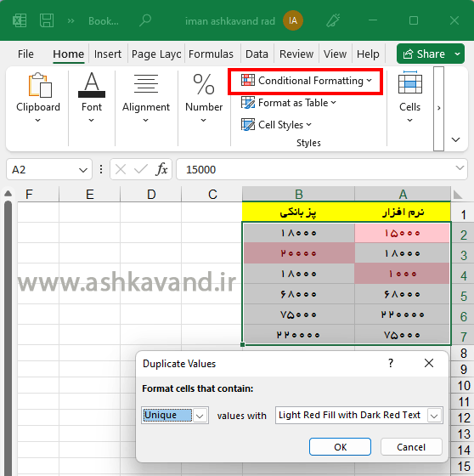Confirm entry with the checkmark icon
Viewport: 474px width, 476px height.
pyautogui.click(x=141, y=169)
